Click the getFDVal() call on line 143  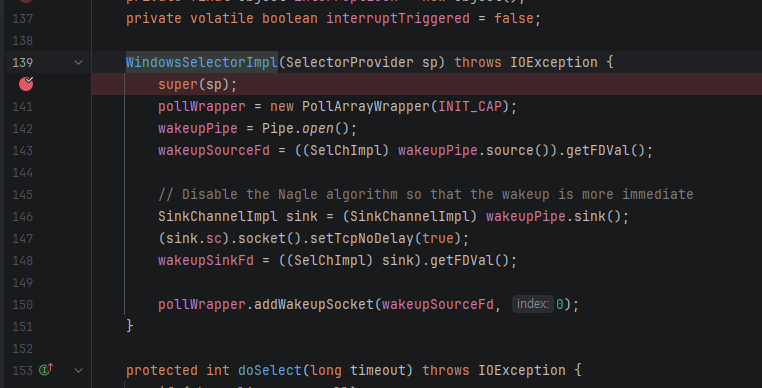[605, 150]
